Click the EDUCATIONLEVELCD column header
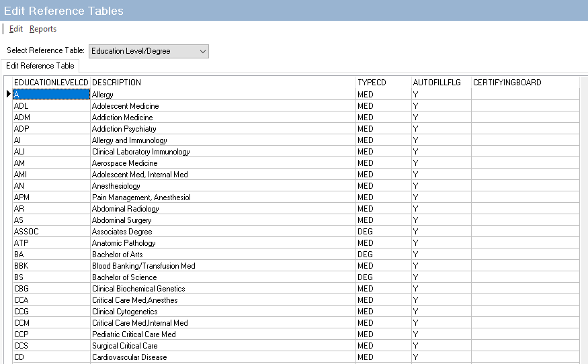588x364 pixels. [x=51, y=83]
